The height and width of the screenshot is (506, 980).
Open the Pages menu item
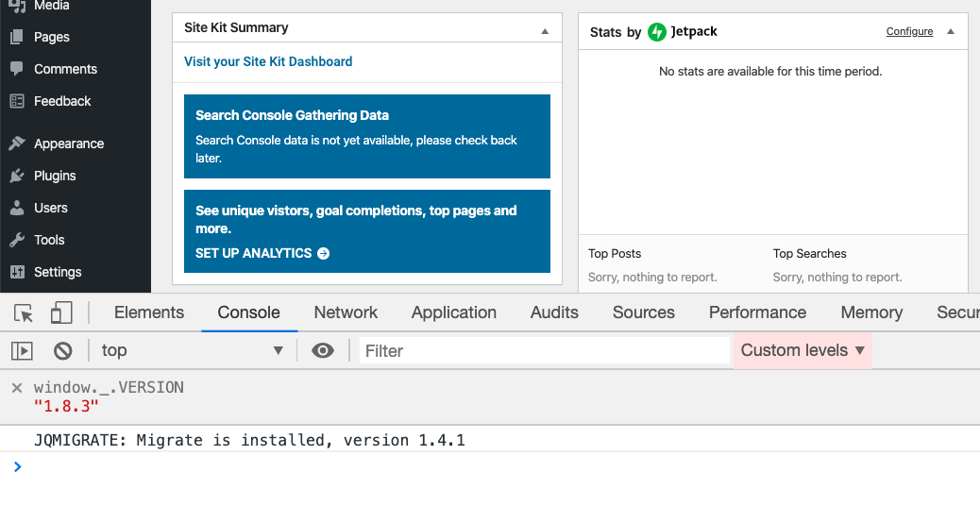pyautogui.click(x=52, y=37)
